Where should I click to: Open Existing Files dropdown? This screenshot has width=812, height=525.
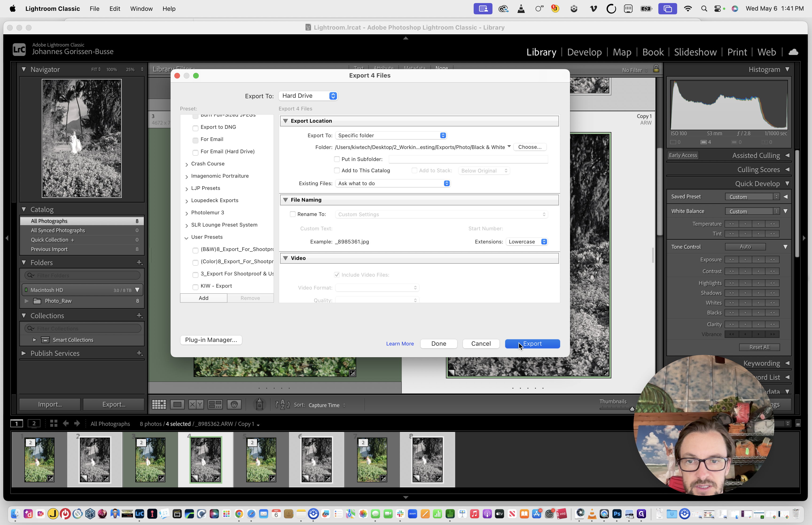tap(393, 183)
